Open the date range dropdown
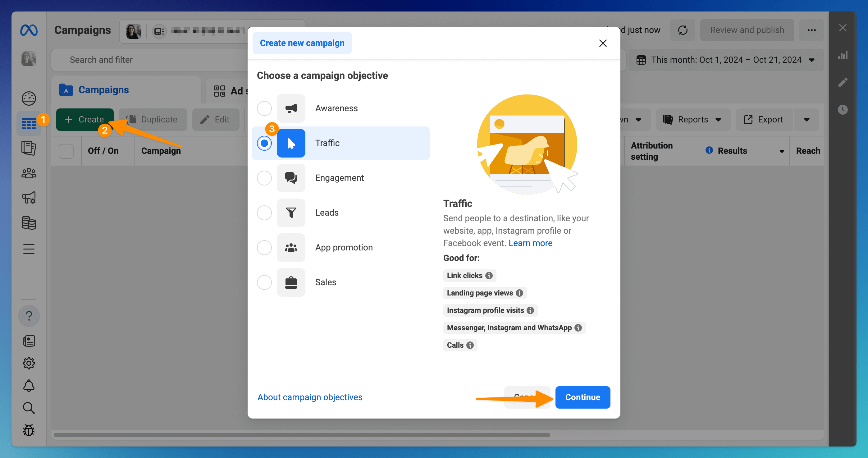The width and height of the screenshot is (868, 458). click(726, 60)
